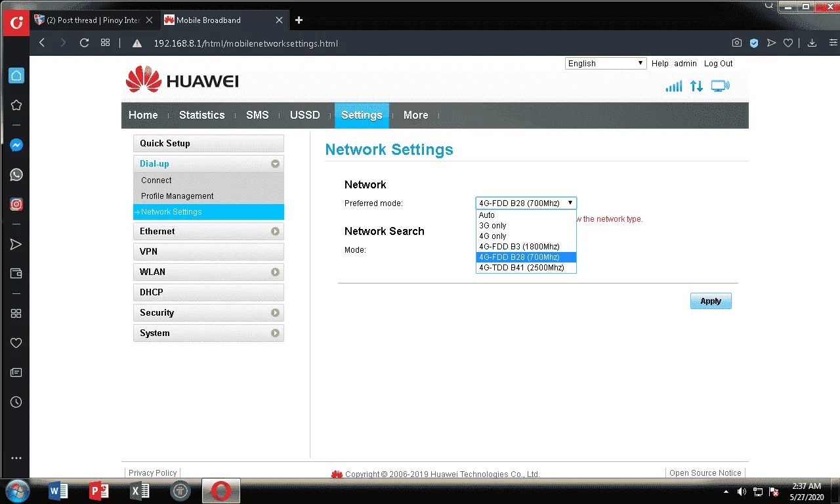The image size is (840, 504).
Task: Go to Home tab
Action: coord(143,115)
